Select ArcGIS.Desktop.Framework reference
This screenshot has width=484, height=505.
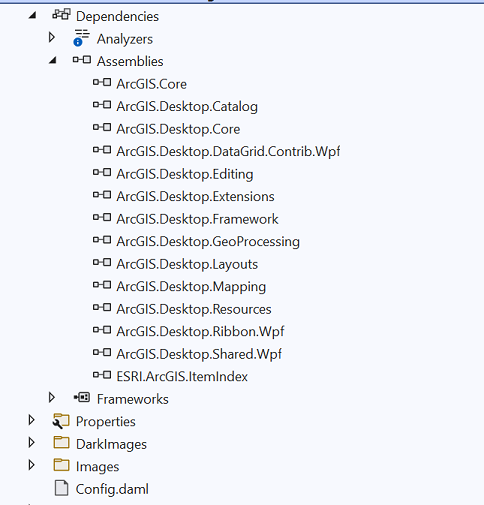coord(197,219)
